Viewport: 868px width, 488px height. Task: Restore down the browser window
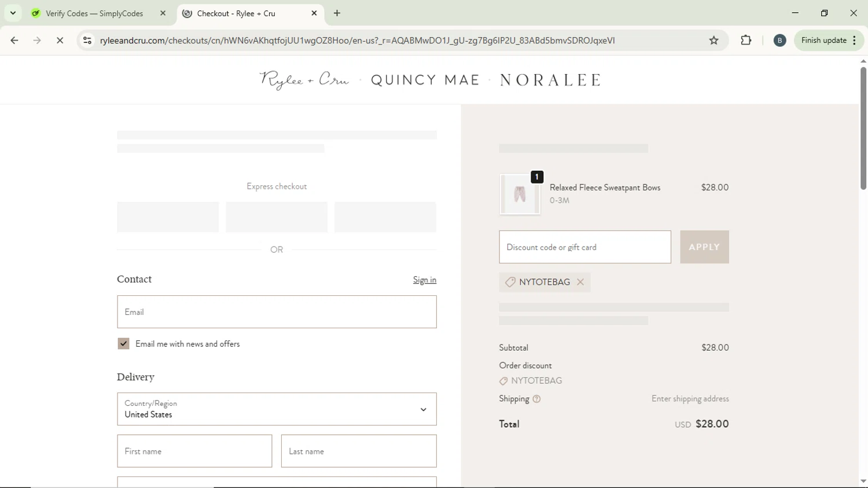click(825, 13)
